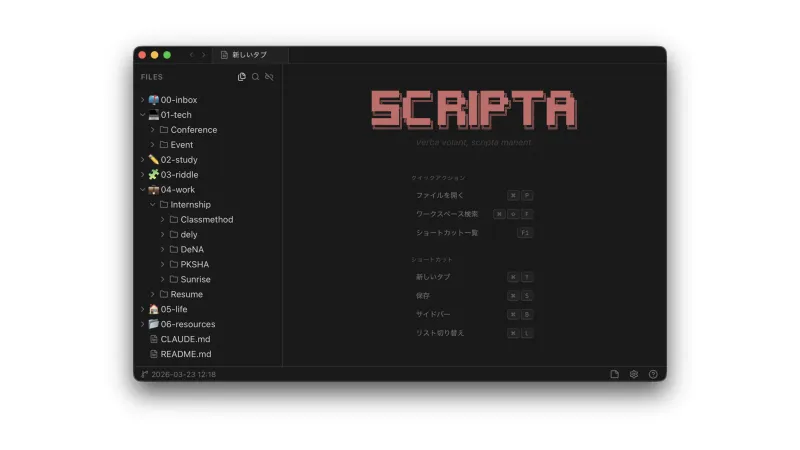Click the 00-inbox mailbox emoji icon
Screen dimensions: 800x450
154,100
